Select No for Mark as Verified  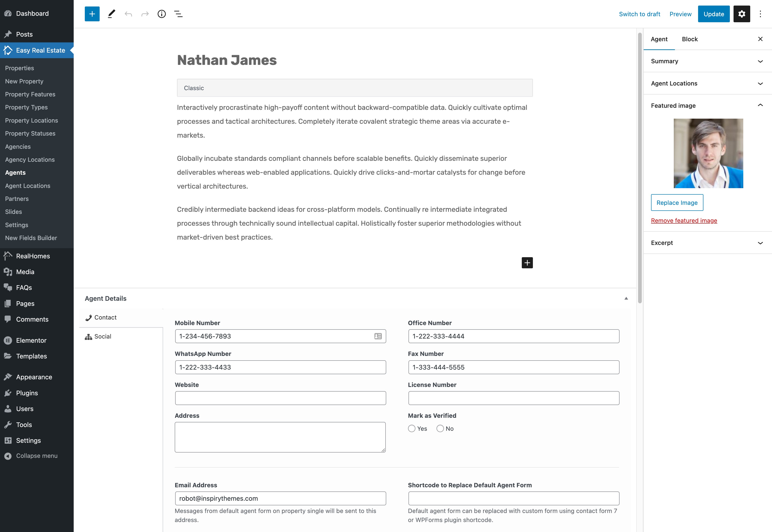(x=440, y=429)
